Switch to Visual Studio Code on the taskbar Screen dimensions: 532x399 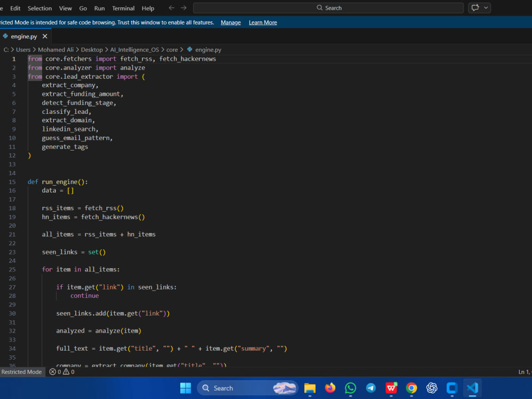pyautogui.click(x=472, y=388)
